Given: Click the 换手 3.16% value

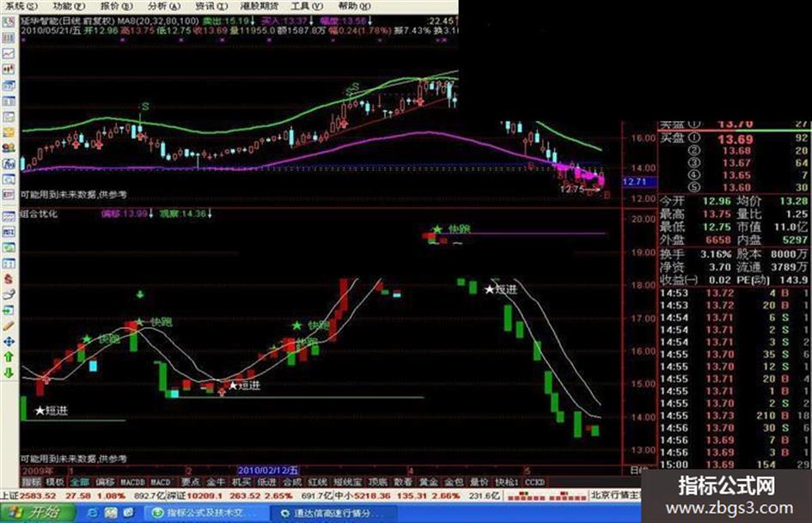Looking at the screenshot, I should (717, 254).
